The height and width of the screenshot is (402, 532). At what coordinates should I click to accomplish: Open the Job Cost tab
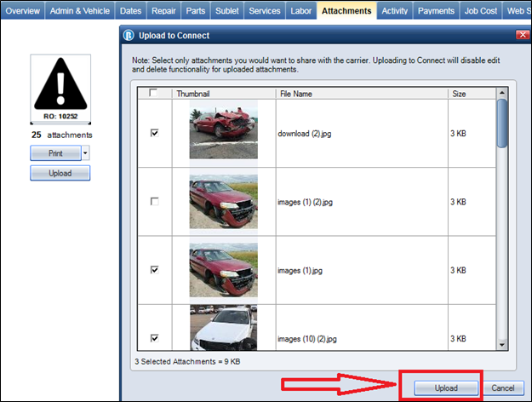pyautogui.click(x=481, y=11)
